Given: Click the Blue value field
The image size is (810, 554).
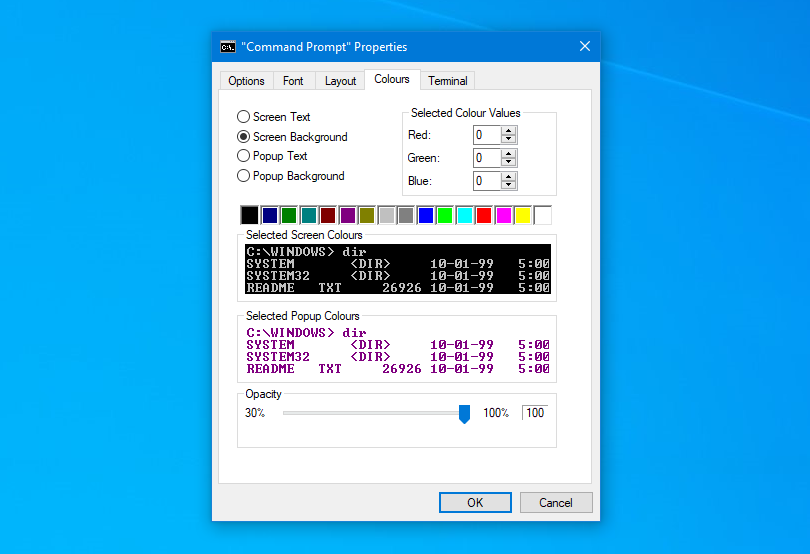Looking at the screenshot, I should tap(487, 181).
